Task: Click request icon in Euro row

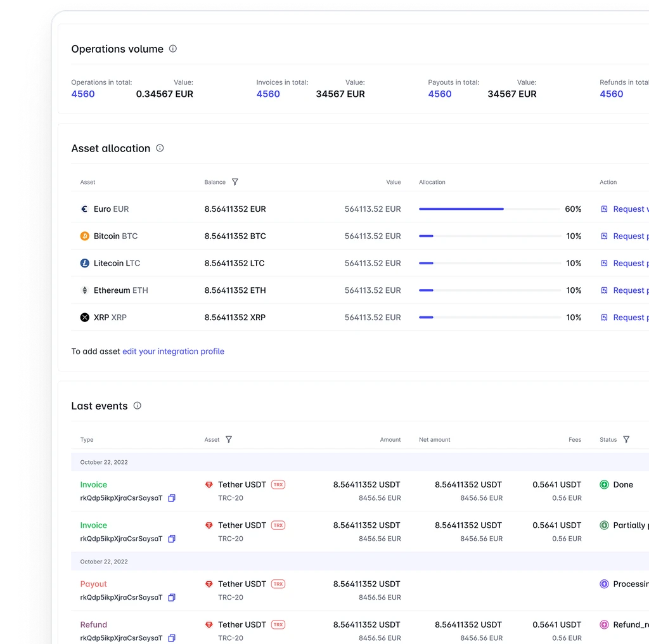Action: pos(604,209)
